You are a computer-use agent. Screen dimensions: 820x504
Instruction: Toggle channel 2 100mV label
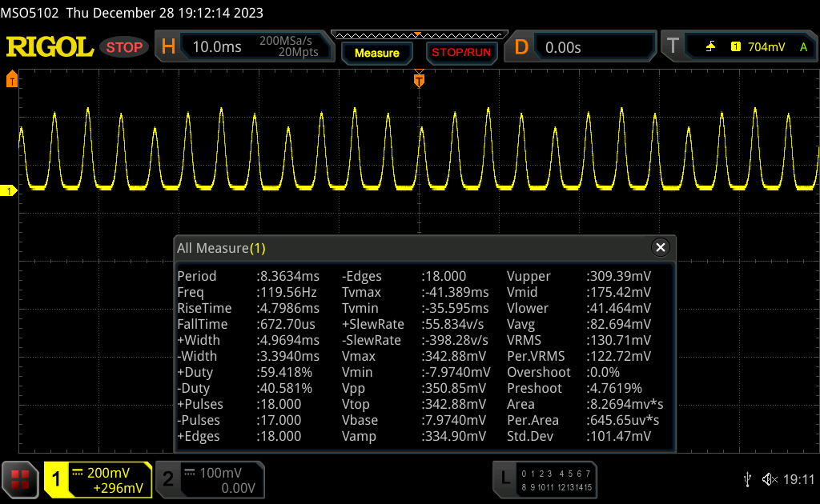pyautogui.click(x=211, y=479)
